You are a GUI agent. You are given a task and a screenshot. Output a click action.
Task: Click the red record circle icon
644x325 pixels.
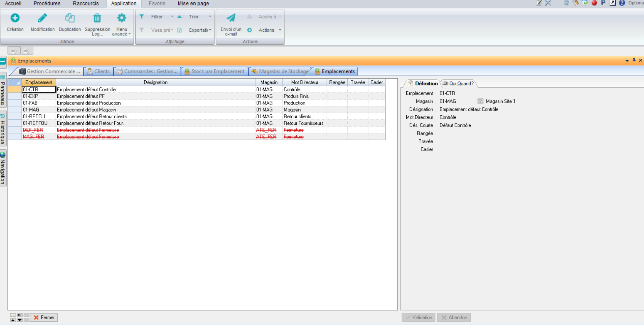point(594,3)
